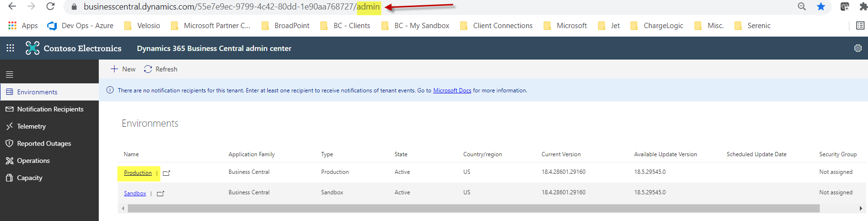Screen dimensions: 868x221
Task: Click the Dynamics 365 Business Central admin center title
Action: 214,48
